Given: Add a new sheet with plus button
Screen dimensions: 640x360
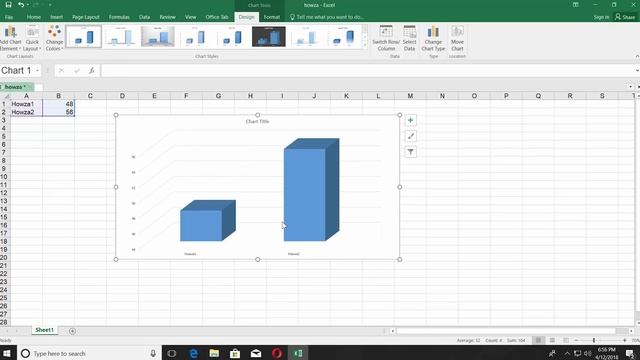Looking at the screenshot, I should (72, 331).
